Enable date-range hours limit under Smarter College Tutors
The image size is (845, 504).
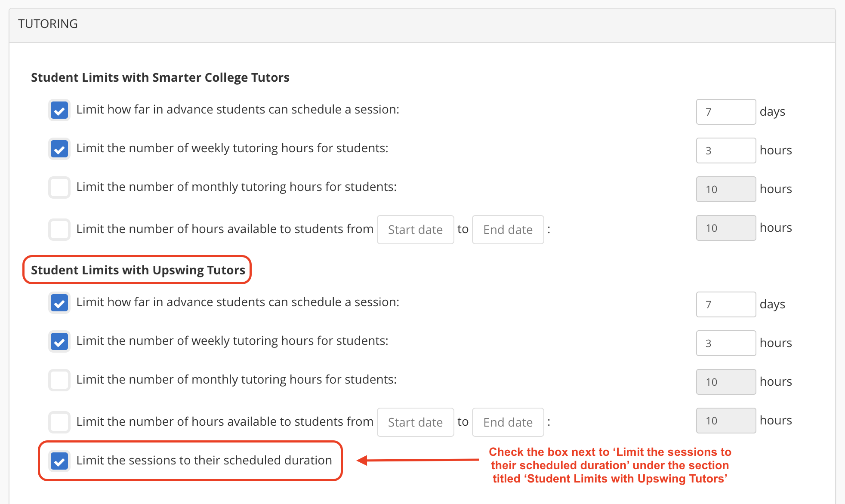(x=59, y=230)
